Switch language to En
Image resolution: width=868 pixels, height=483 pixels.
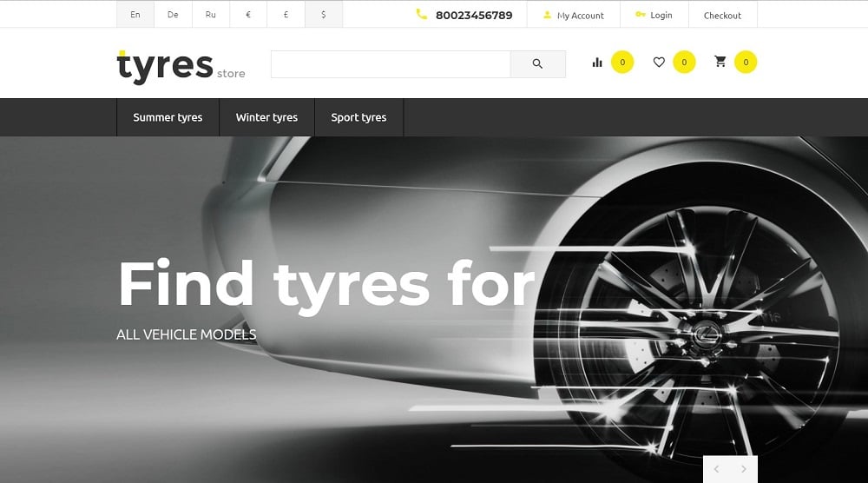135,15
